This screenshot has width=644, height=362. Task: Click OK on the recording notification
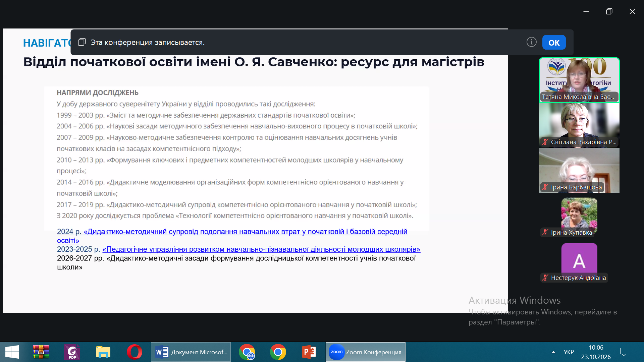tap(554, 43)
